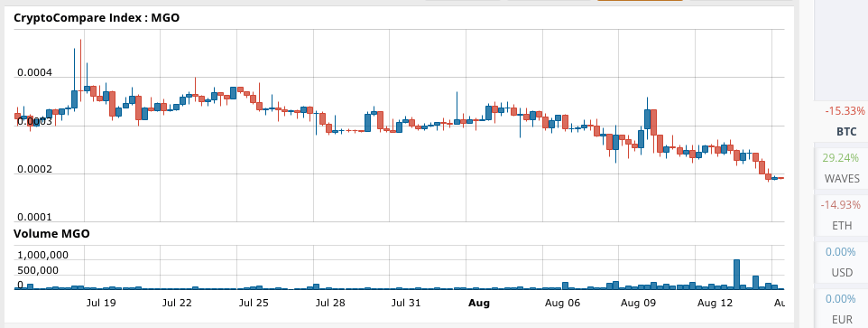Viewport: 868px width, 328px height.
Task: Click the Jul 22 date label
Action: 178,303
